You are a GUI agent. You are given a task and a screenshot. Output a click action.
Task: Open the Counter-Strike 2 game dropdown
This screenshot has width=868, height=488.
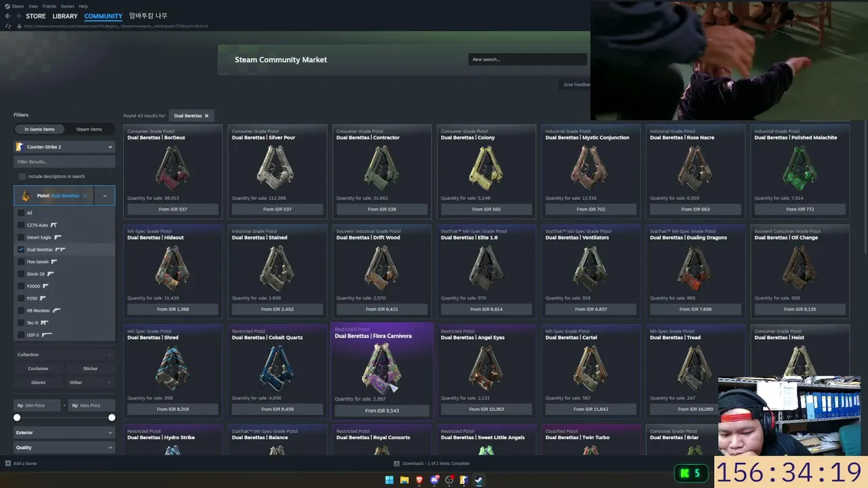click(64, 146)
